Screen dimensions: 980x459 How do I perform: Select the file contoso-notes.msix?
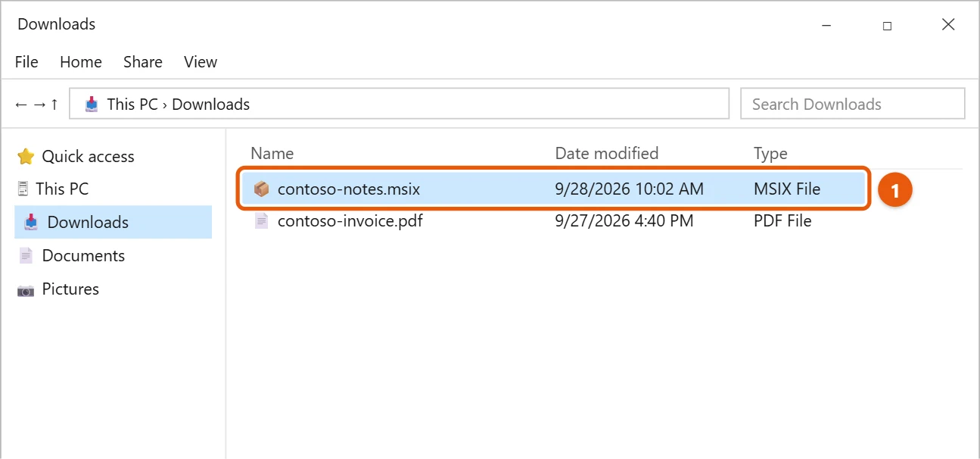point(554,189)
